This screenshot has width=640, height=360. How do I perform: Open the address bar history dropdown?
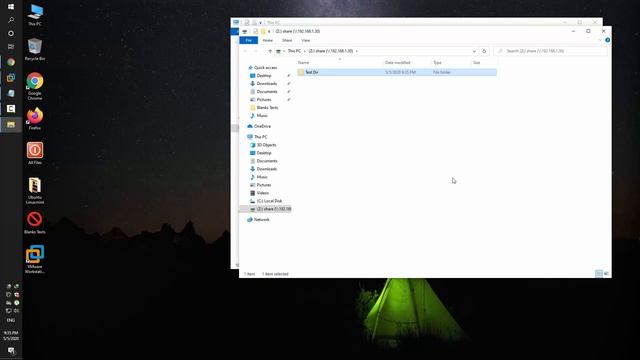pos(474,51)
